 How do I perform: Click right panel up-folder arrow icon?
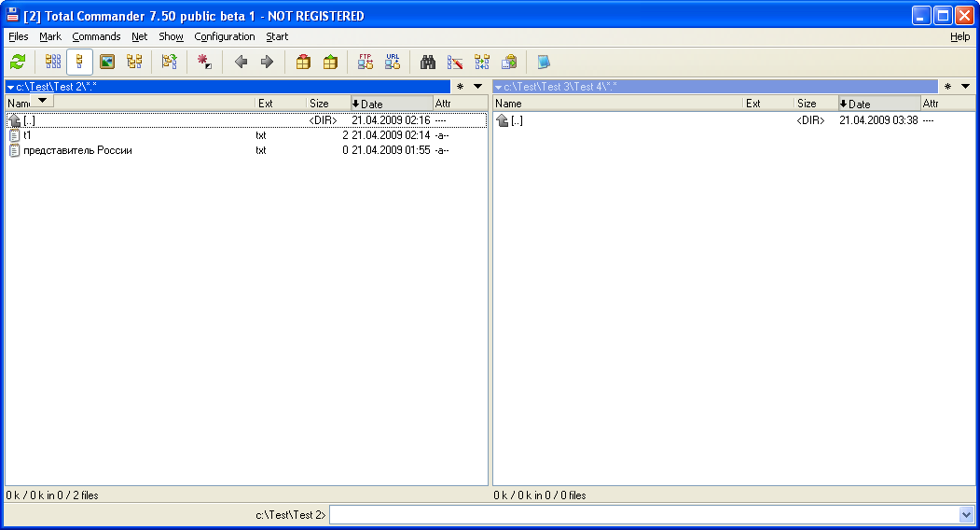click(502, 120)
